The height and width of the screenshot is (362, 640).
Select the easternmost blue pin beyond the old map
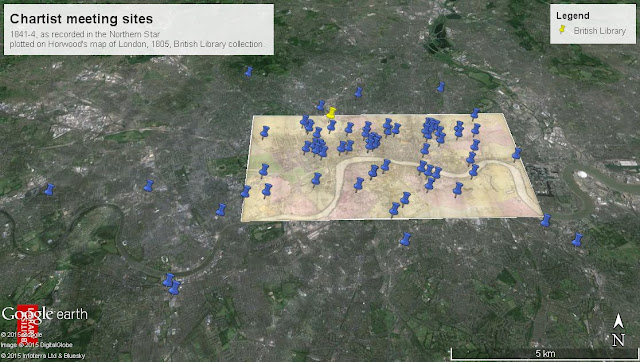click(x=577, y=240)
